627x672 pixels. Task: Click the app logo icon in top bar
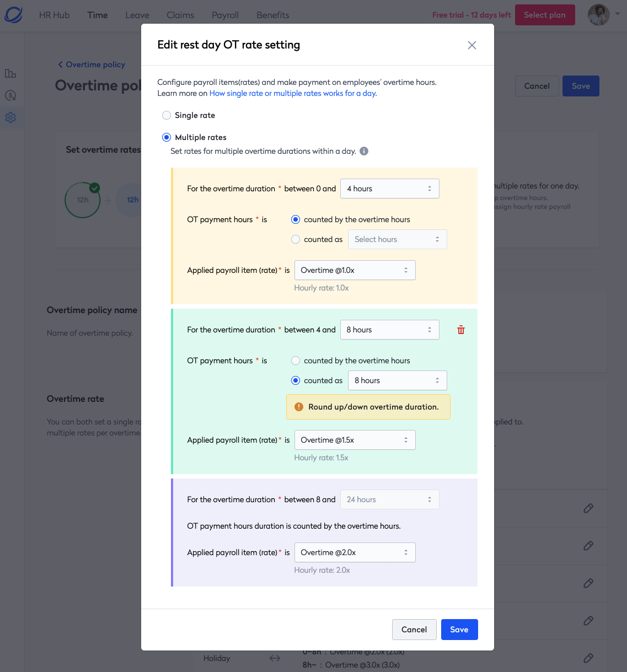[13, 15]
